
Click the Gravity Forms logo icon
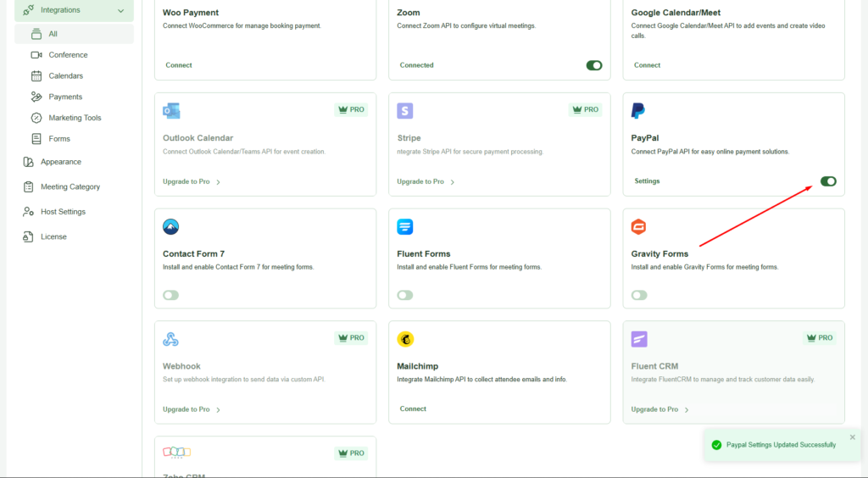click(639, 227)
